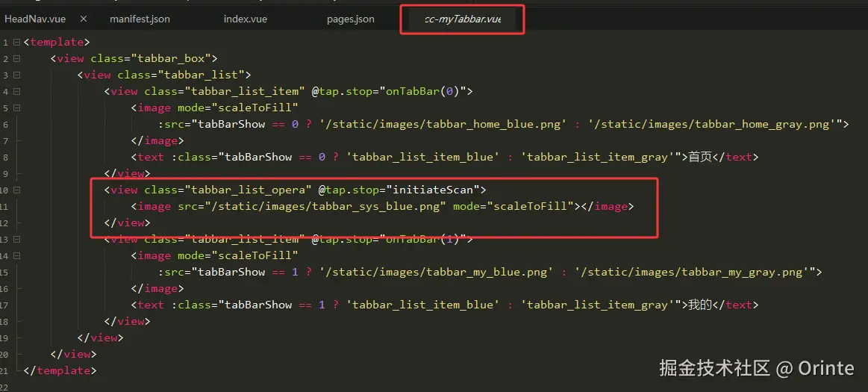This screenshot has width=868, height=392.
Task: Select the cc-myTabbar.vue tab
Action: (x=463, y=19)
